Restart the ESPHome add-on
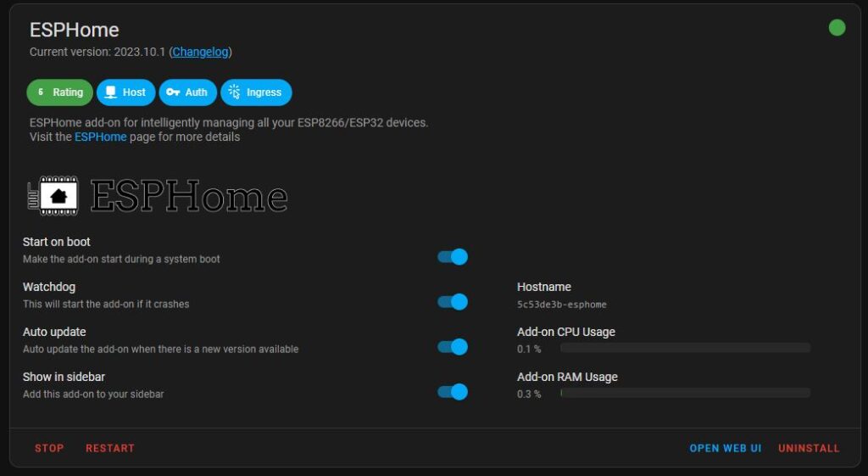This screenshot has width=868, height=476. point(110,448)
